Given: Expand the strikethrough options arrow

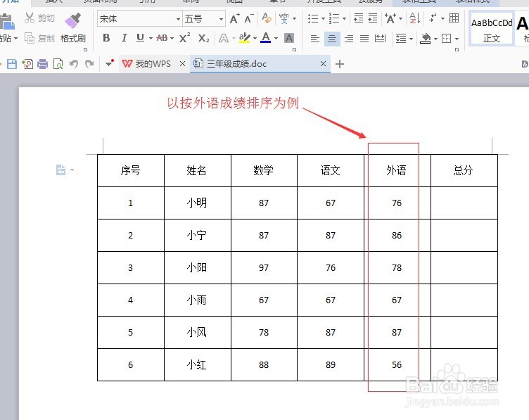Looking at the screenshot, I should tap(172, 38).
